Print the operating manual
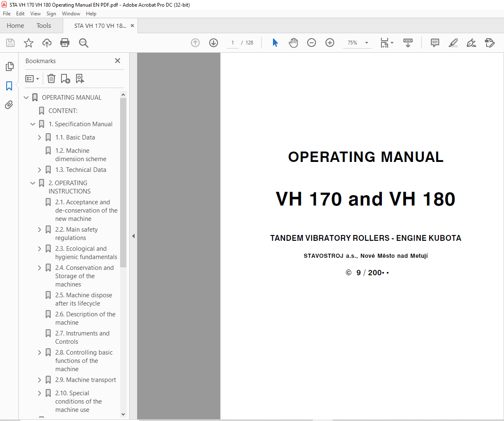The image size is (504, 421). (65, 43)
